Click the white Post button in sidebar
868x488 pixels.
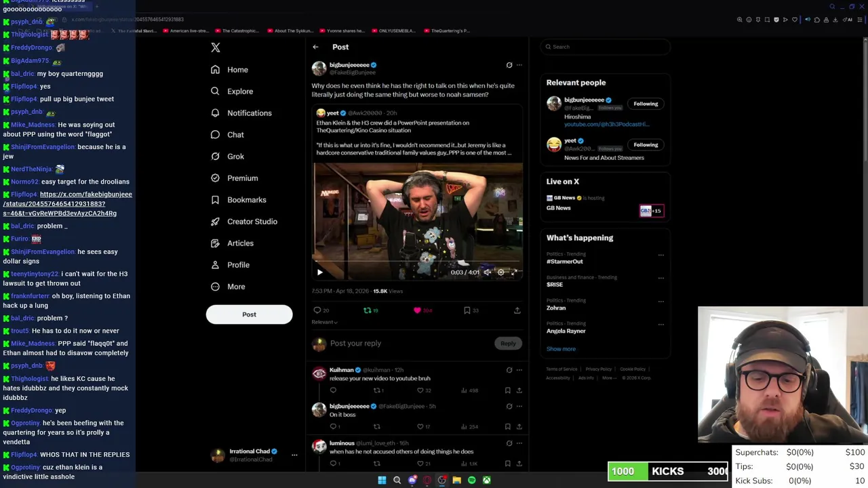(249, 314)
